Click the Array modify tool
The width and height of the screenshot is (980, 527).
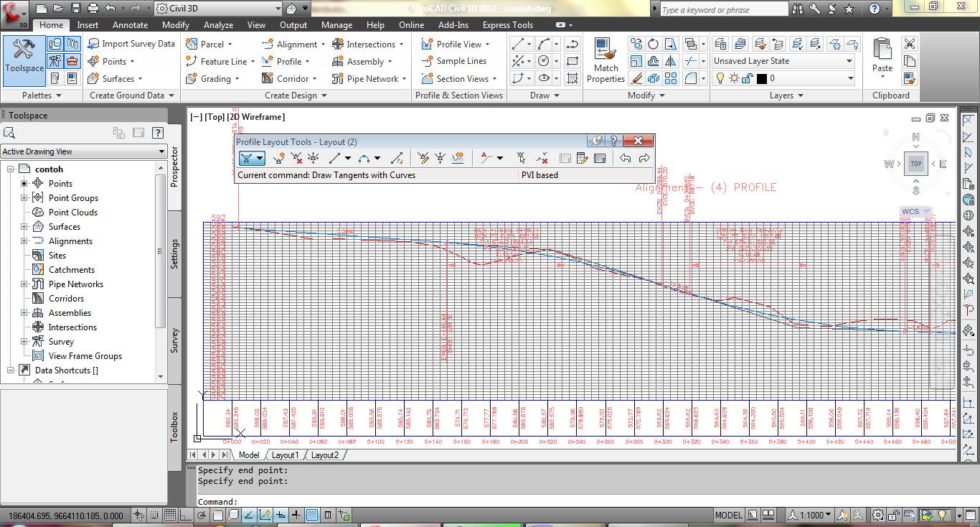[670, 78]
